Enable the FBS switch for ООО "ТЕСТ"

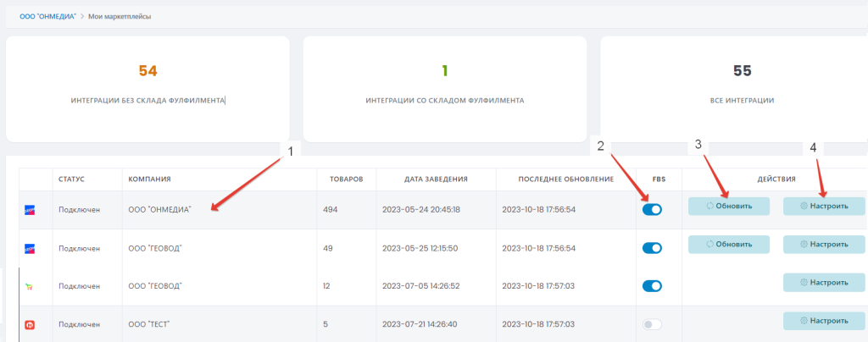tap(652, 324)
